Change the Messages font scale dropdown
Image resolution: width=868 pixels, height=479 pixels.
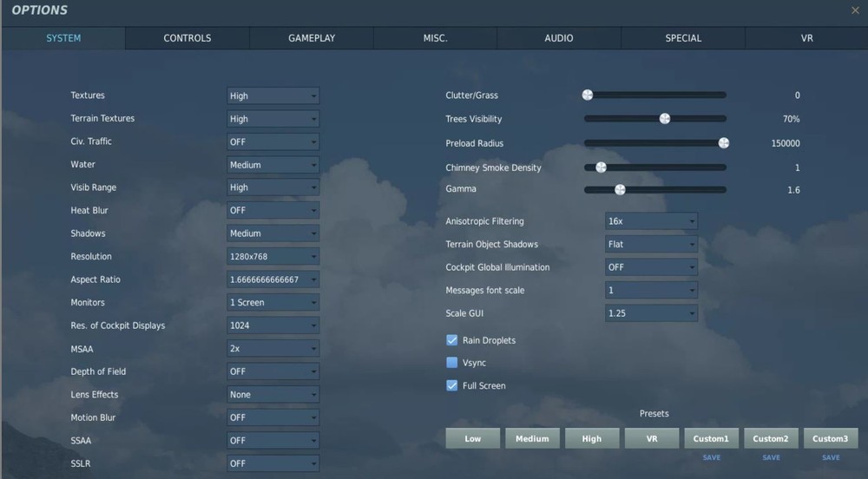(x=651, y=291)
